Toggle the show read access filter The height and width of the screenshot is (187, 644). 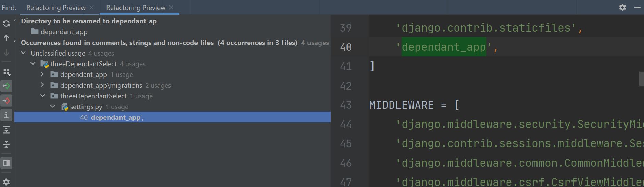click(7, 86)
